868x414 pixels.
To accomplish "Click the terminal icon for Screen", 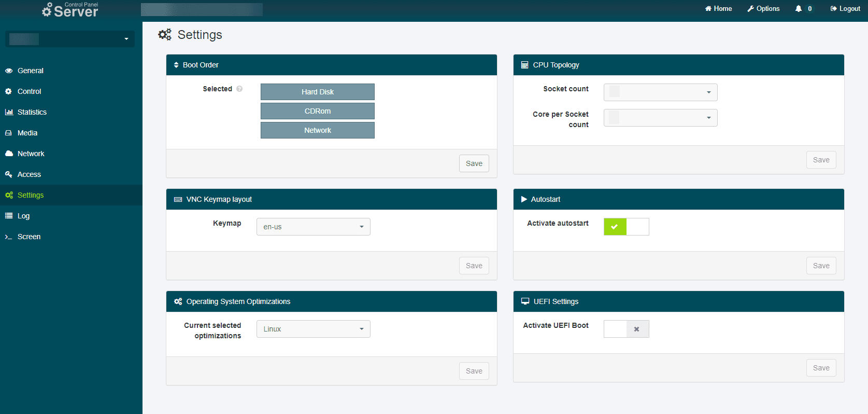I will pyautogui.click(x=9, y=237).
